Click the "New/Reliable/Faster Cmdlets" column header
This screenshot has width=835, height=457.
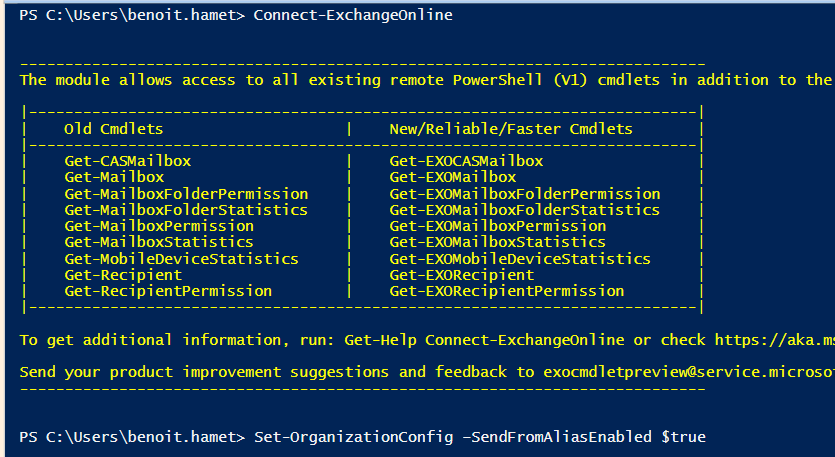tap(511, 129)
